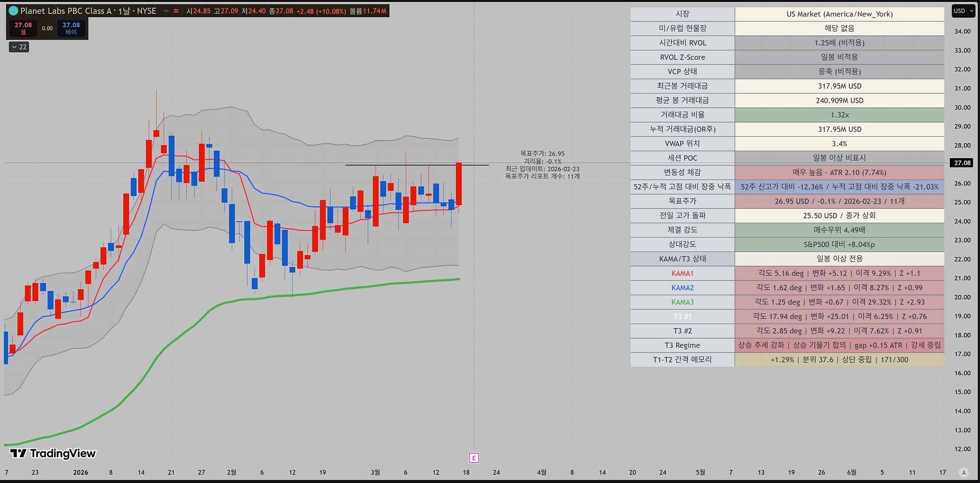This screenshot has height=483, width=980.
Task: Click the '+1.29% | 분위 37.6' memory cell
Action: pyautogui.click(x=840, y=359)
